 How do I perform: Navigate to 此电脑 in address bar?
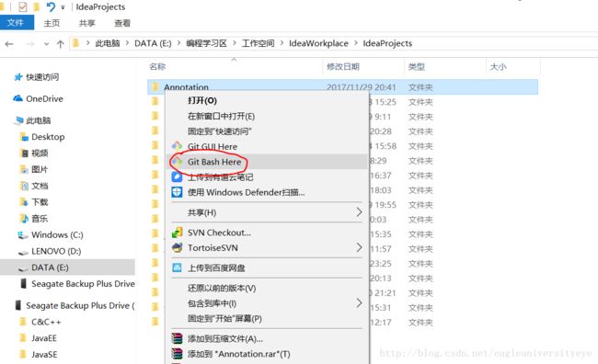[x=107, y=43]
